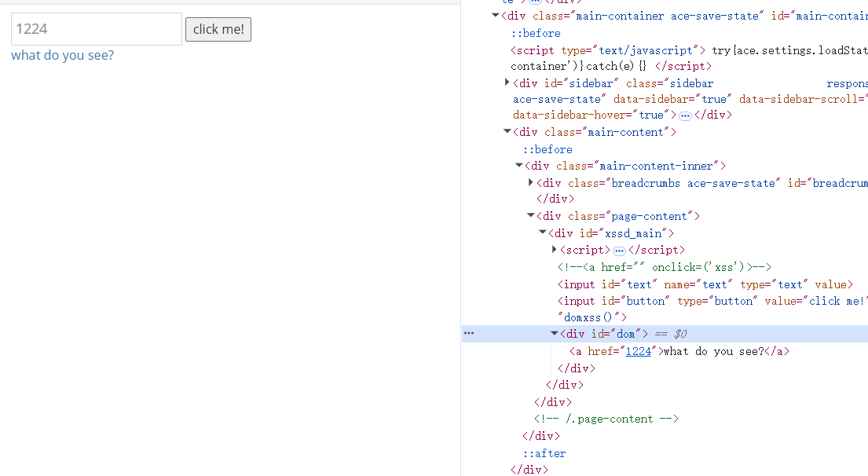Click the "click me!" button
Screen dimensions: 868x476
click(218, 29)
